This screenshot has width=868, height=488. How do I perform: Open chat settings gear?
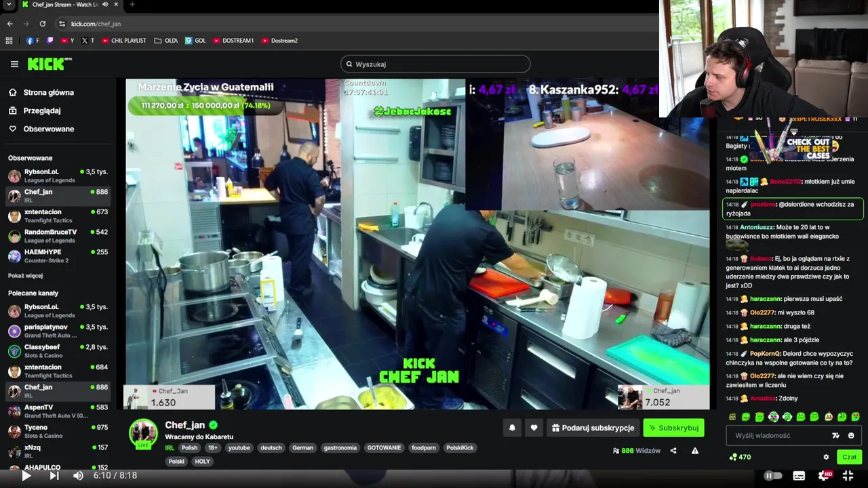826,457
